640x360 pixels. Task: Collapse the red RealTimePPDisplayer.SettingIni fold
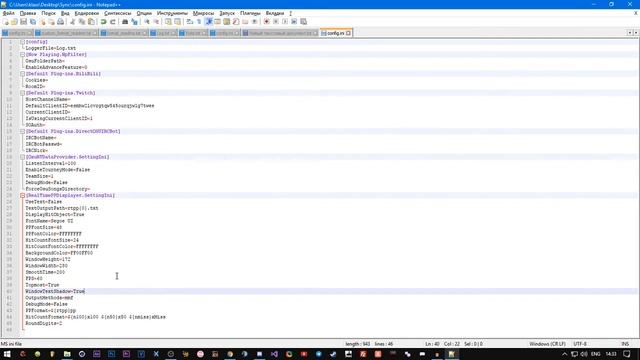coord(22,196)
